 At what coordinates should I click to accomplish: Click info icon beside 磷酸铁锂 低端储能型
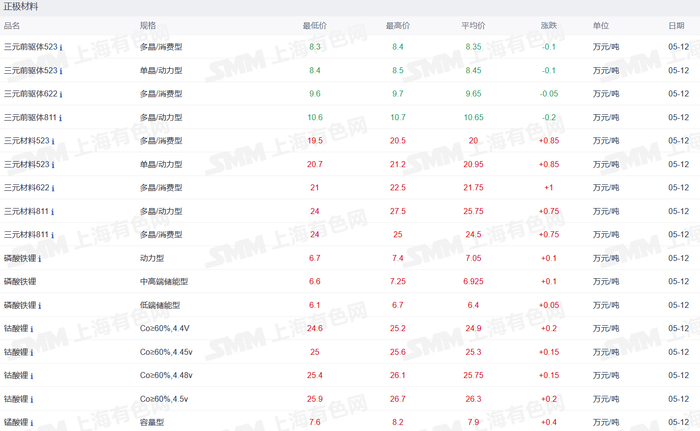click(x=39, y=305)
